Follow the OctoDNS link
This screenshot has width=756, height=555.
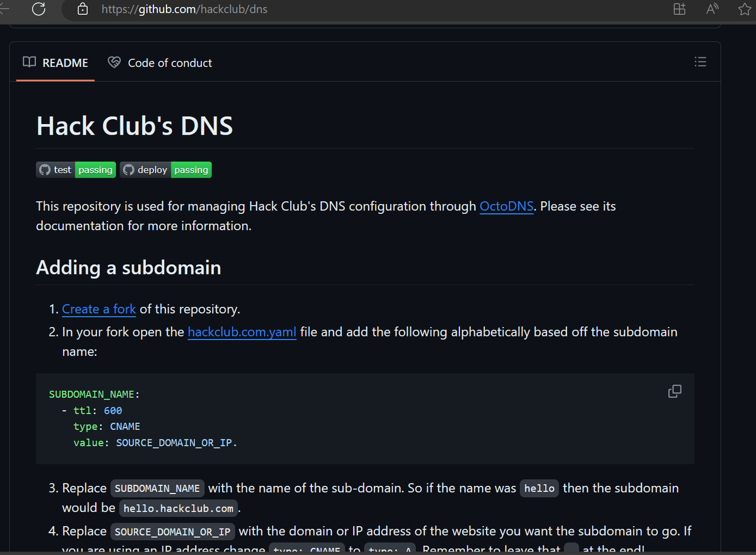(507, 206)
